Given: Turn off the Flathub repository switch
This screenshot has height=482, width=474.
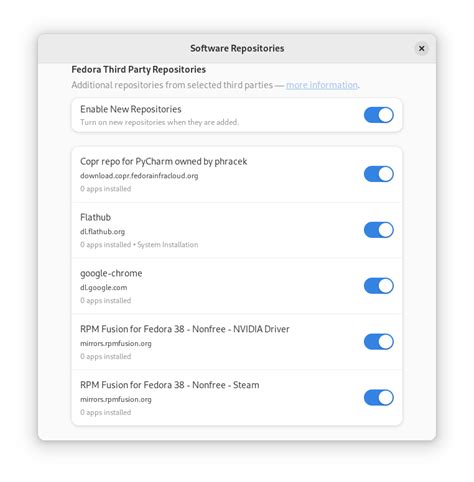Looking at the screenshot, I should pos(379,230).
